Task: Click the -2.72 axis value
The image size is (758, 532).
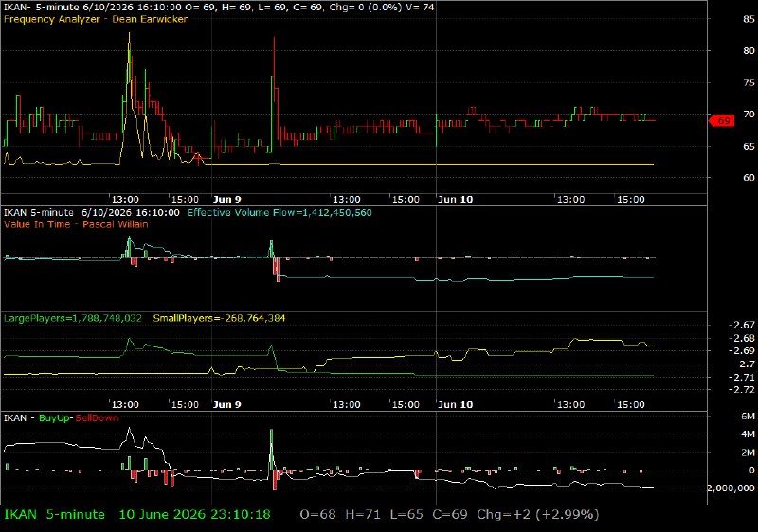Action: pos(741,390)
